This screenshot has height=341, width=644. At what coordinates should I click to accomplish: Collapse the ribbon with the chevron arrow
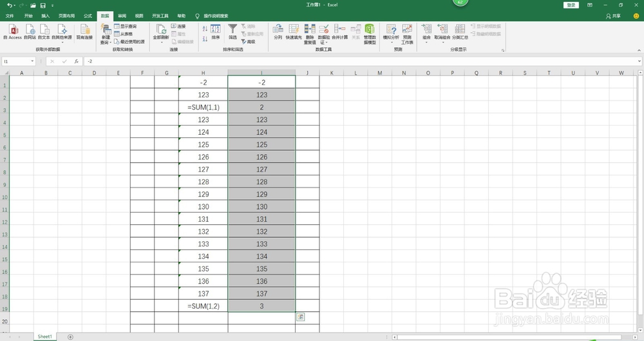639,50
